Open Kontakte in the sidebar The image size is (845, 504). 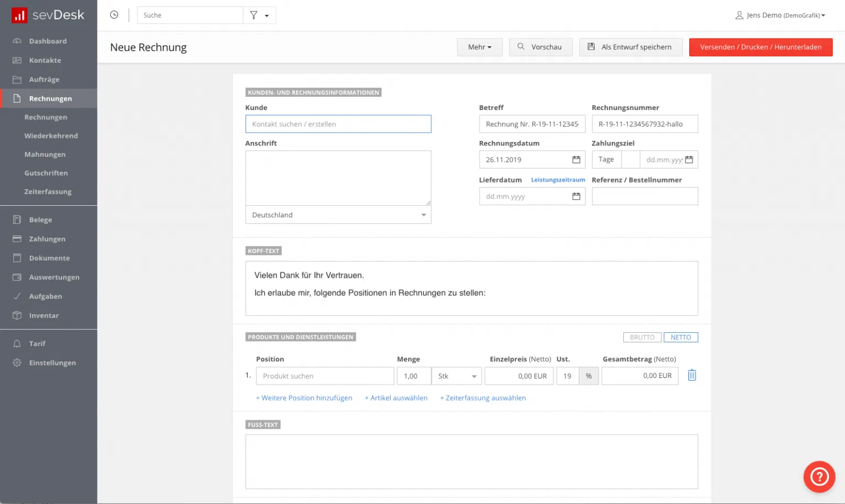pyautogui.click(x=48, y=61)
